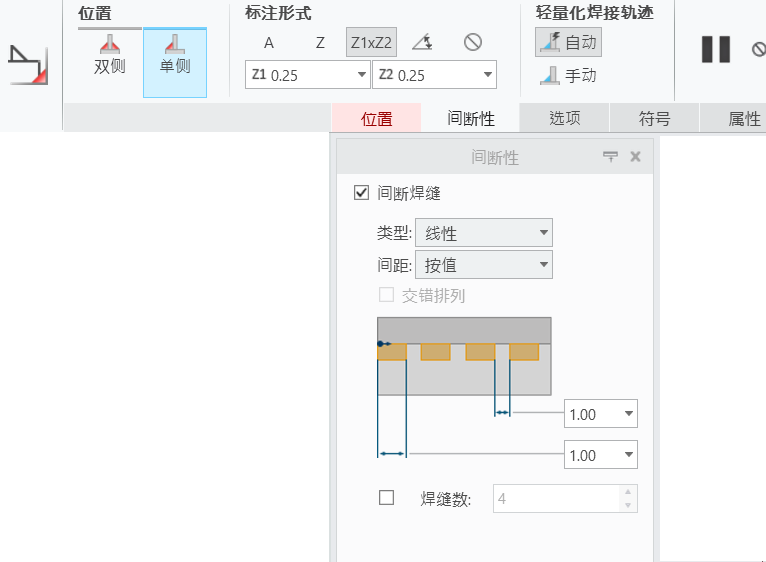This screenshot has width=766, height=562.
Task: Select the A dimension scheme button
Action: pyautogui.click(x=269, y=42)
